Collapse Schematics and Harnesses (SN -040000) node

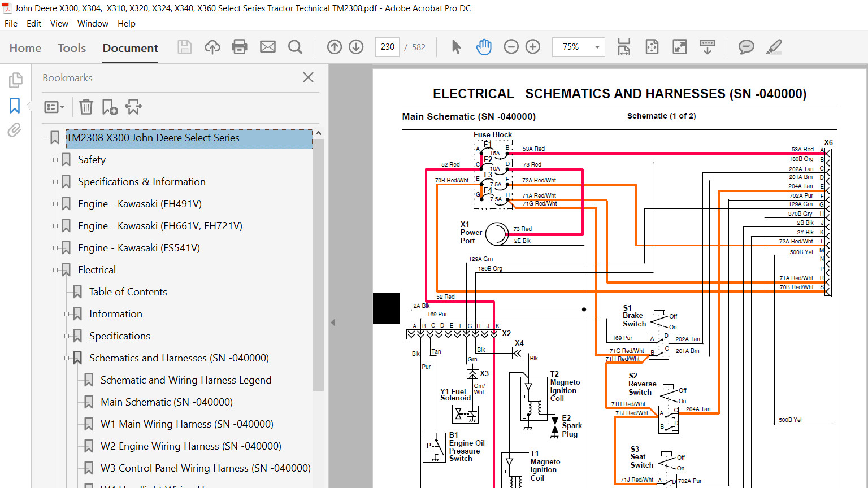tap(67, 358)
